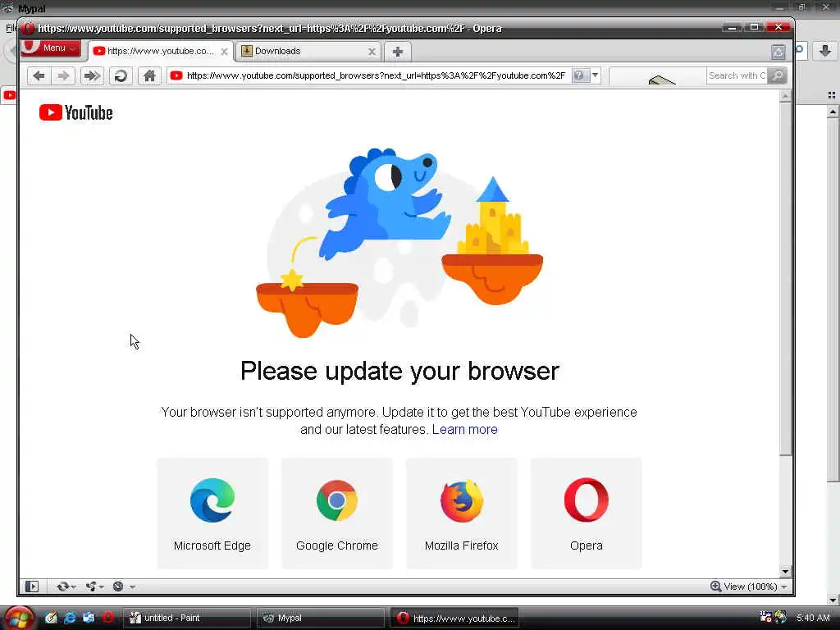The height and width of the screenshot is (630, 840).
Task: Click the Mypal grid icon at right edge
Action: point(832,95)
